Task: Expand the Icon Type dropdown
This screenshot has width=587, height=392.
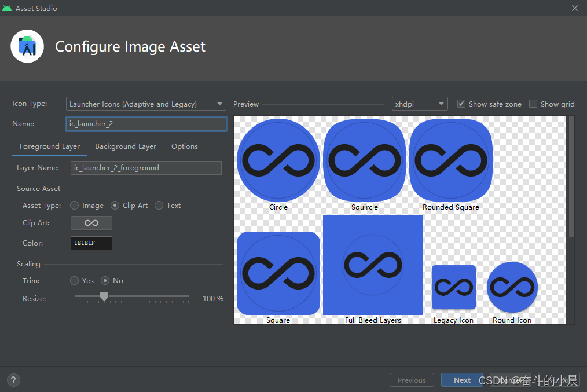Action: tap(146, 104)
